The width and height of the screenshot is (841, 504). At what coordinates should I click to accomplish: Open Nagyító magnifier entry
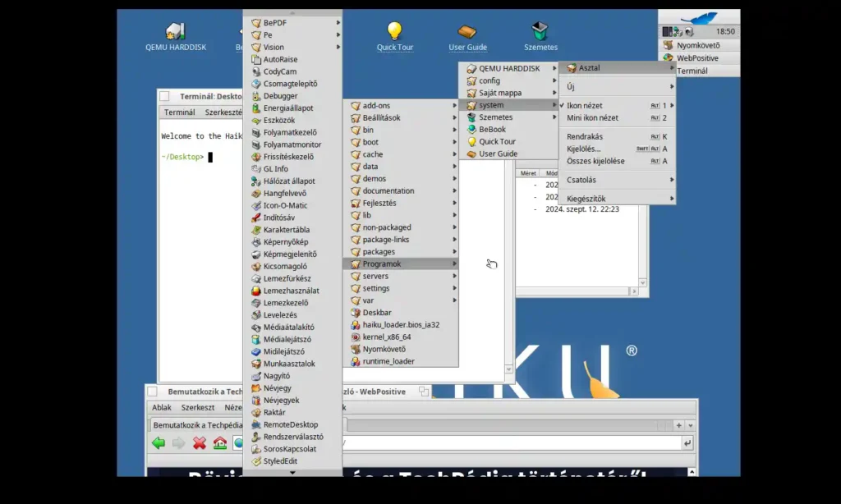point(292,376)
